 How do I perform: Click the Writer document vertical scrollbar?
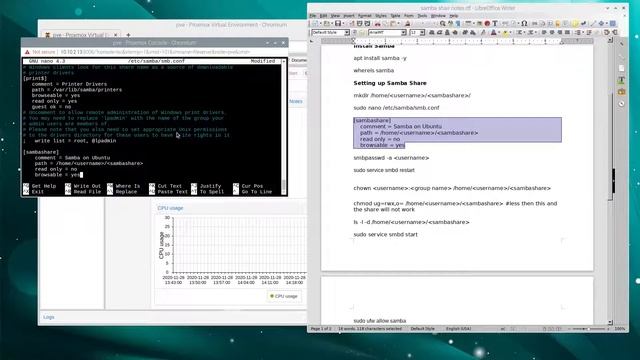click(x=610, y=180)
